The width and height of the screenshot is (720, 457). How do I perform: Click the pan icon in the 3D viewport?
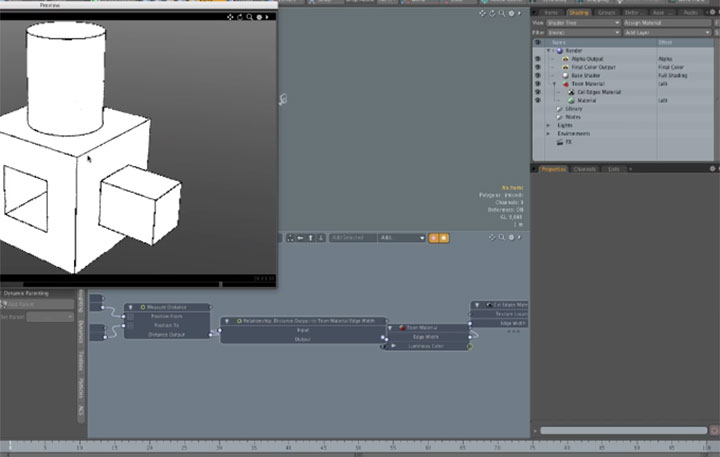[482, 13]
